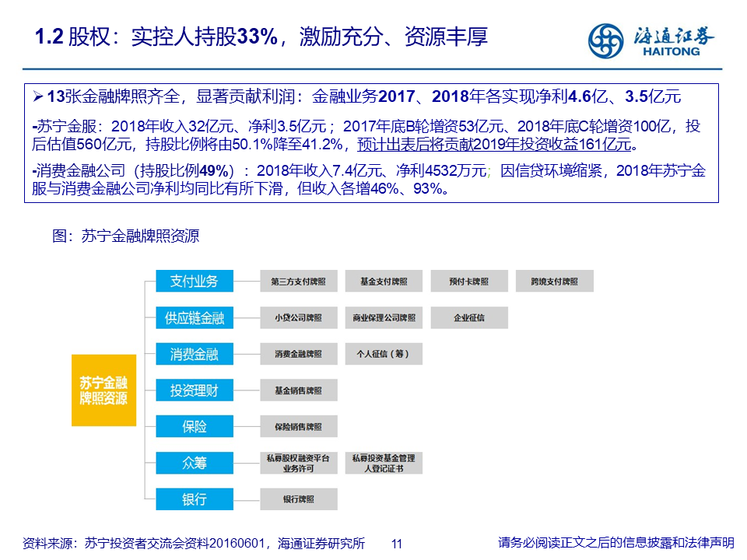
Task: Click the 第三方支付牌照 gray box
Action: coord(299,281)
